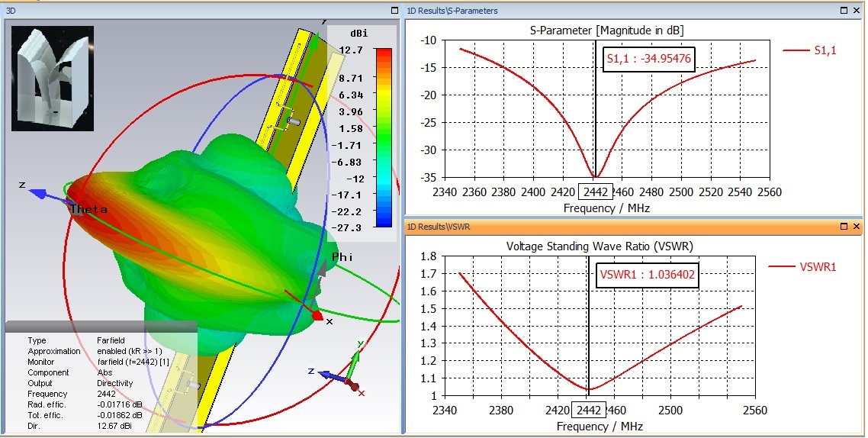
Task: Click Frequency / MHz label under S-Parameter plot
Action: pyautogui.click(x=606, y=208)
